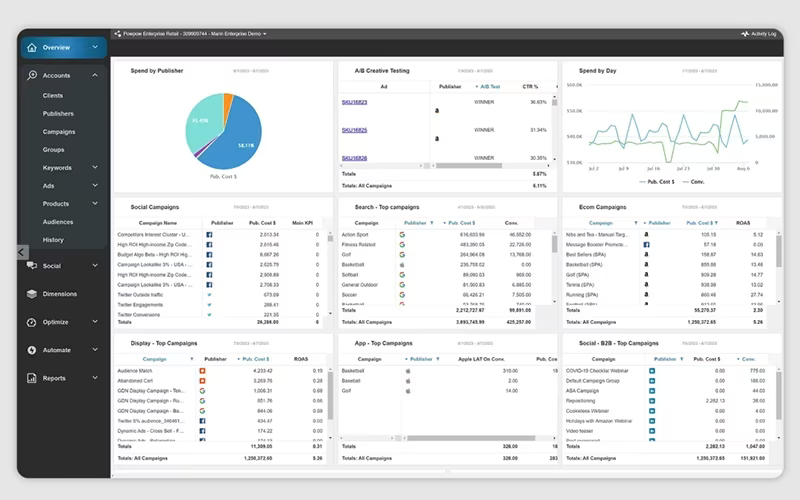Screen dimensions: 800x500
Task: Click Ecom Campaigns vertical scrollbar
Action: pyautogui.click(x=779, y=251)
